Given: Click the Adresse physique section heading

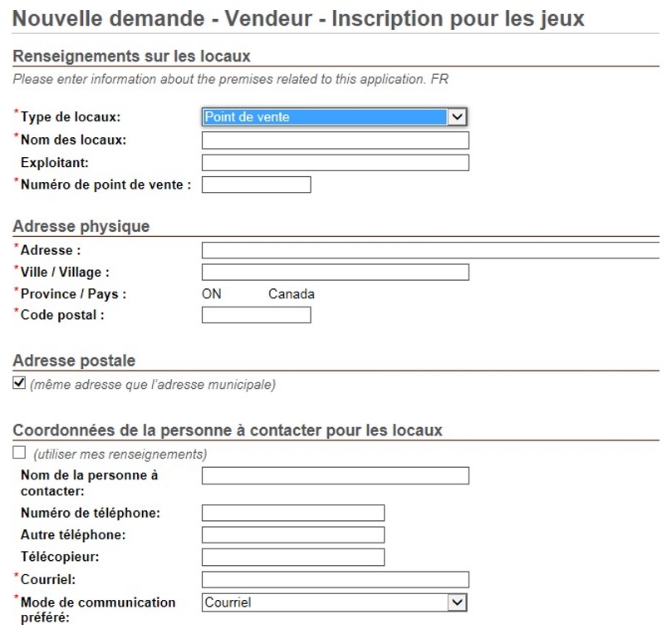Looking at the screenshot, I should click(81, 226).
